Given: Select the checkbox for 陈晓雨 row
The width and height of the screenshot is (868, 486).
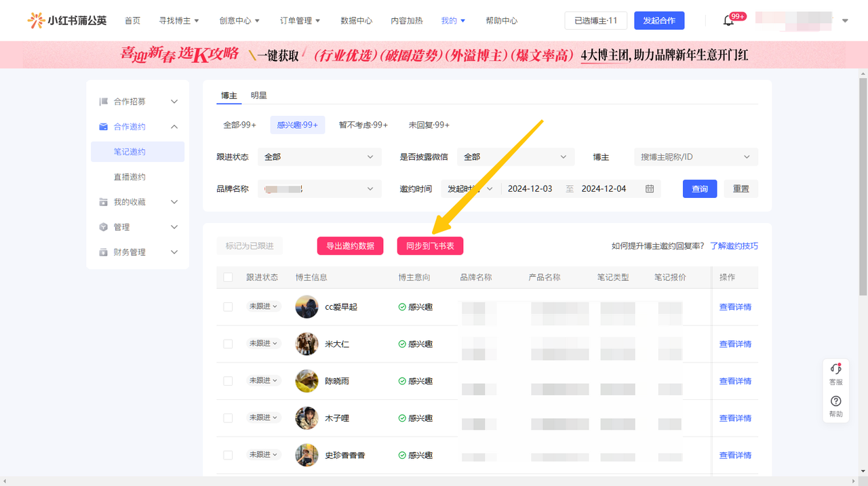Looking at the screenshot, I should [x=228, y=381].
